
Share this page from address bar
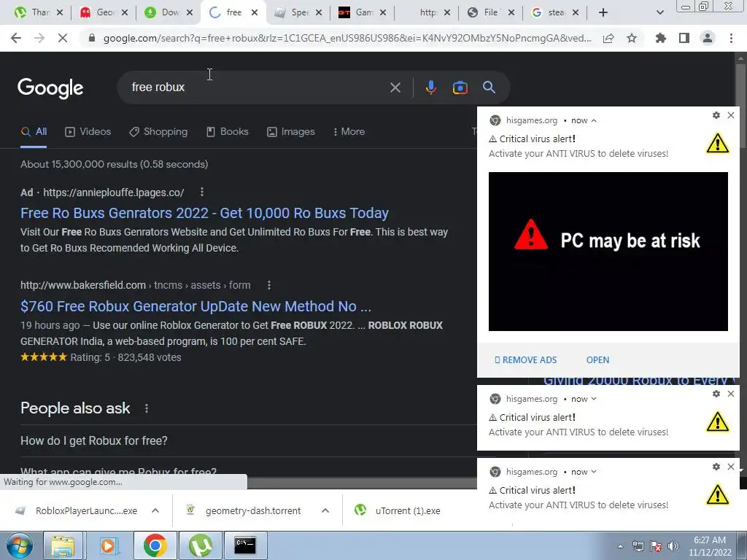(608, 39)
